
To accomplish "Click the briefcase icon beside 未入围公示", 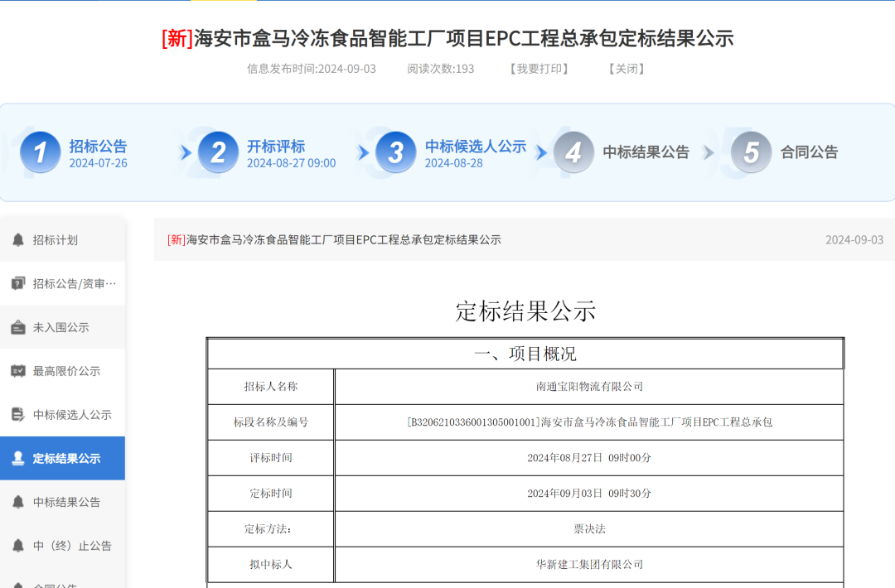I will [x=18, y=328].
